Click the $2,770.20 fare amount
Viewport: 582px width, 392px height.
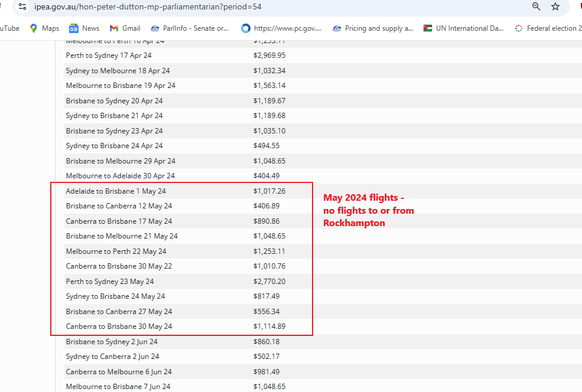[269, 281]
